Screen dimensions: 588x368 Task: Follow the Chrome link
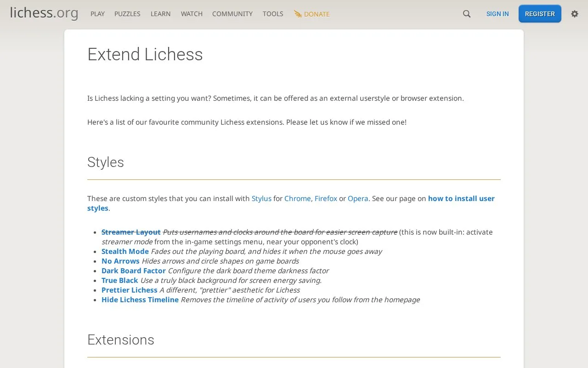click(298, 199)
